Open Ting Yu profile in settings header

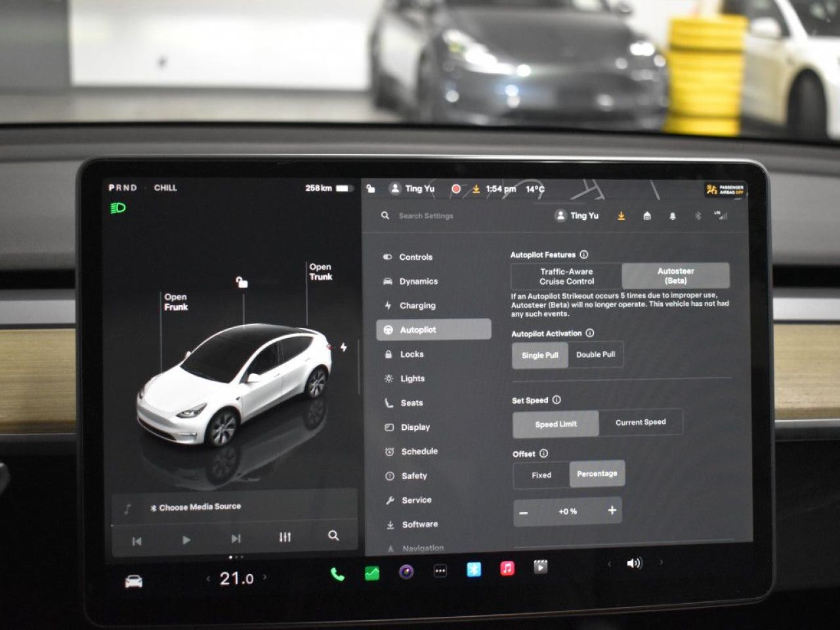pyautogui.click(x=577, y=215)
